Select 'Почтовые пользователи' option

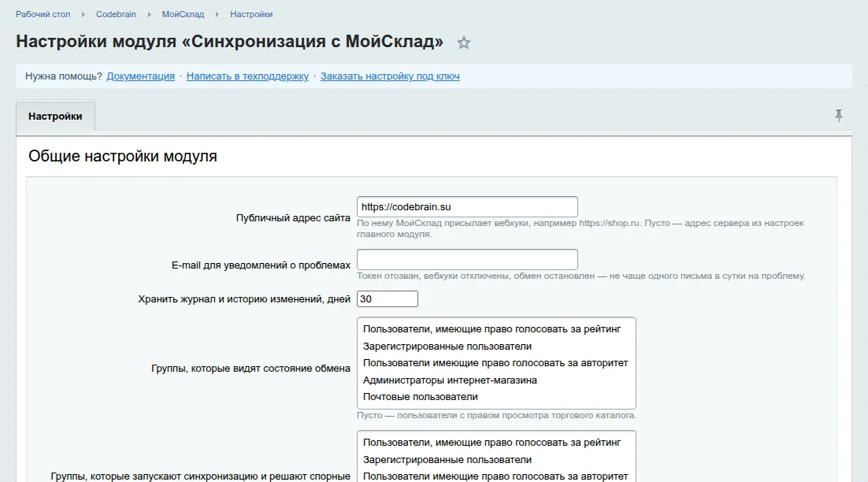(x=420, y=397)
